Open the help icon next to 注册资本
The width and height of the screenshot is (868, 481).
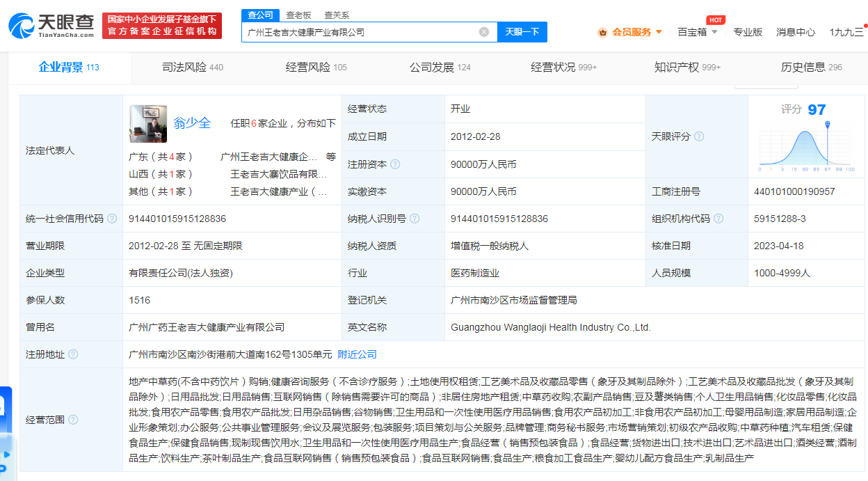395,164
